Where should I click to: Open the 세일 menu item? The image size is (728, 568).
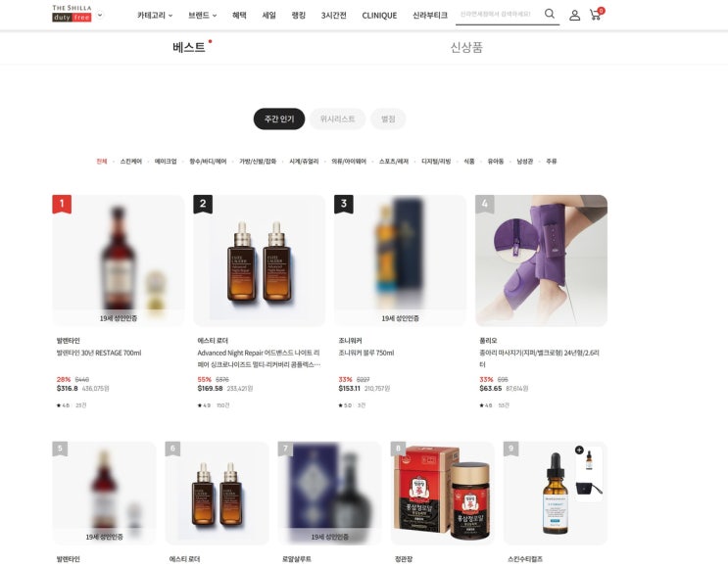point(268,16)
